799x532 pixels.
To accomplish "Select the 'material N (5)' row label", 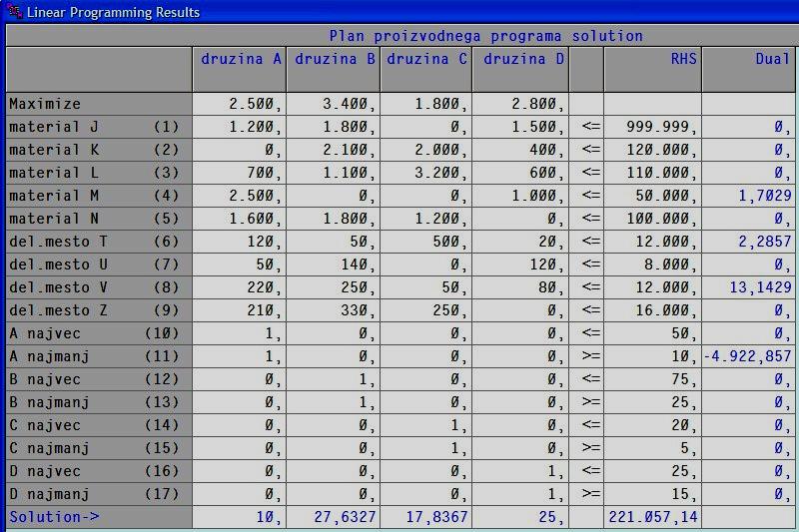I will pos(99,219).
